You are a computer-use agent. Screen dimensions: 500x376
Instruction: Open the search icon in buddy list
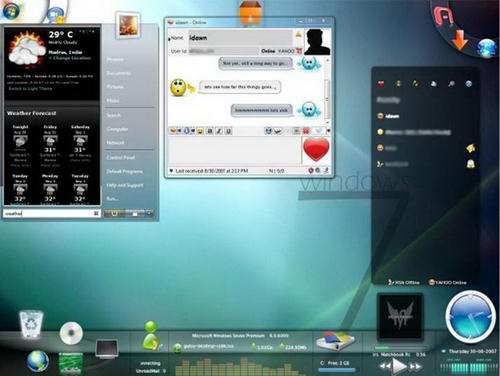click(x=451, y=84)
